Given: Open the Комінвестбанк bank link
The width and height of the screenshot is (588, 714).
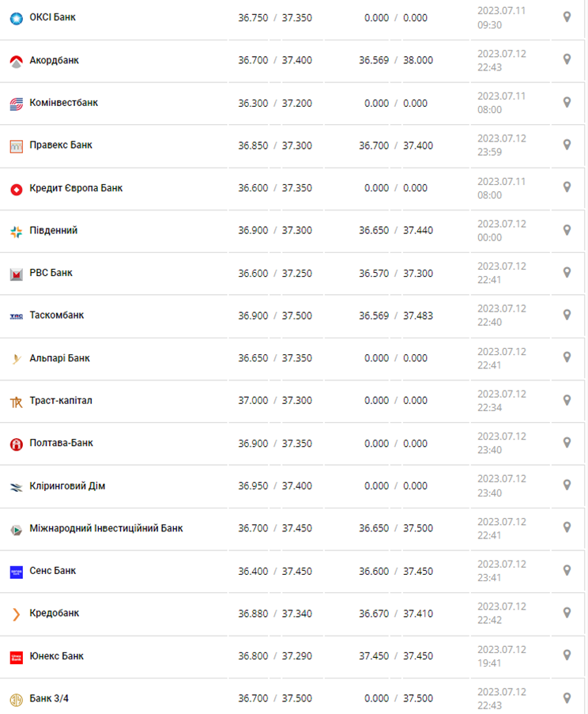Looking at the screenshot, I should (63, 103).
